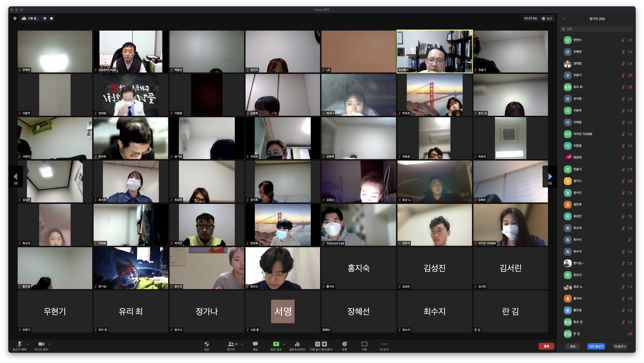This screenshot has width=644, height=363.
Task: Click the 초대 invite button
Action: click(x=572, y=346)
